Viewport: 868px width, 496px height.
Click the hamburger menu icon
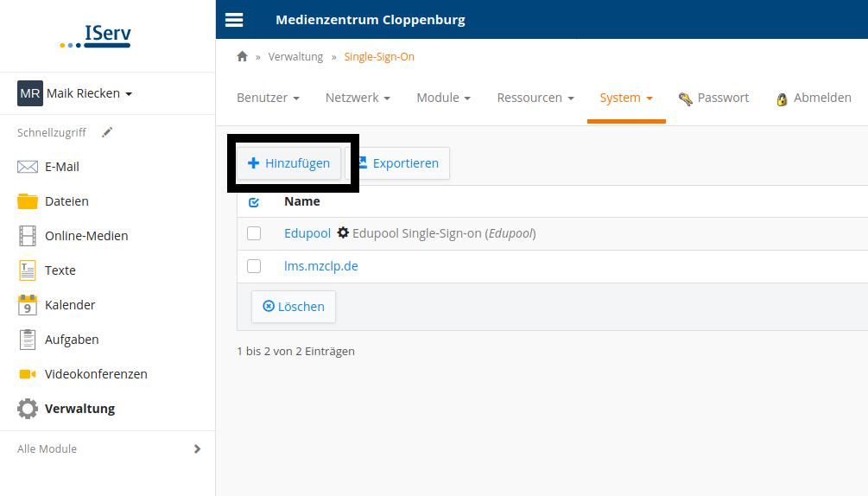point(234,20)
